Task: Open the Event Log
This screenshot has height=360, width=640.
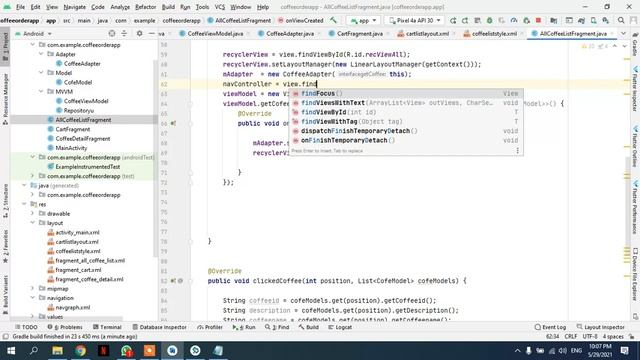Action: (x=550, y=327)
